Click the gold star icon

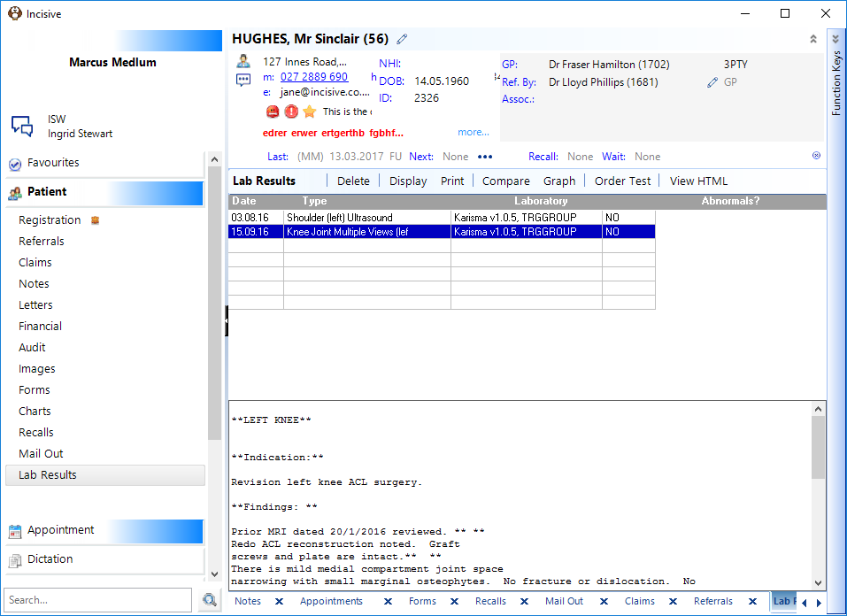pos(310,112)
